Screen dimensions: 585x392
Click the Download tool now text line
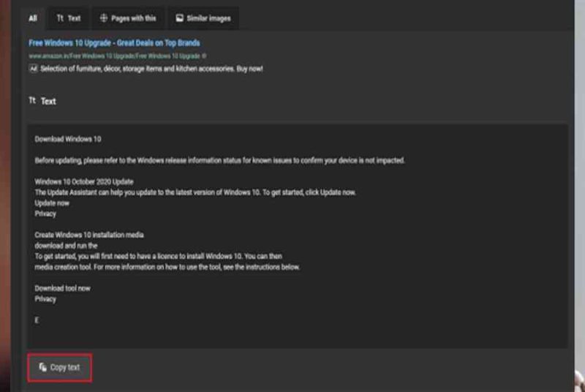(62, 288)
